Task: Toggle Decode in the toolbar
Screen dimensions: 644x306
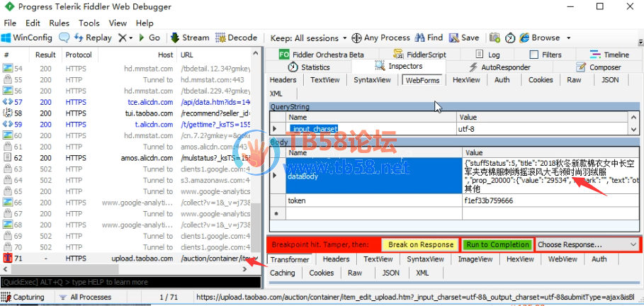Action: (236, 38)
